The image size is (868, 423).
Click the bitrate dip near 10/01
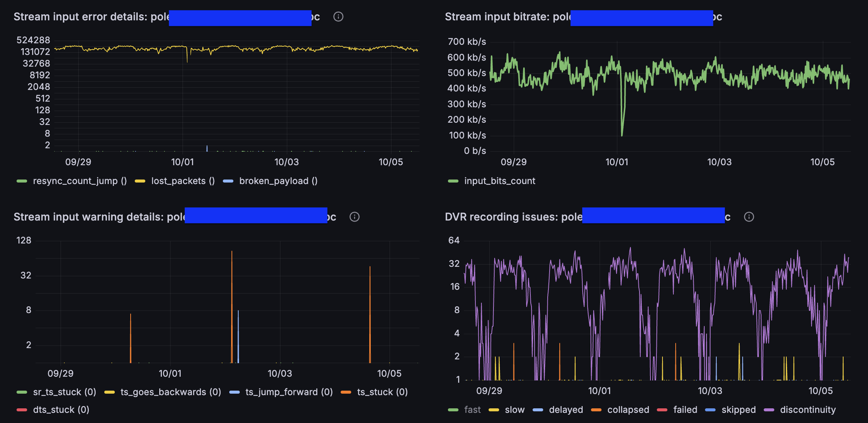click(x=621, y=134)
